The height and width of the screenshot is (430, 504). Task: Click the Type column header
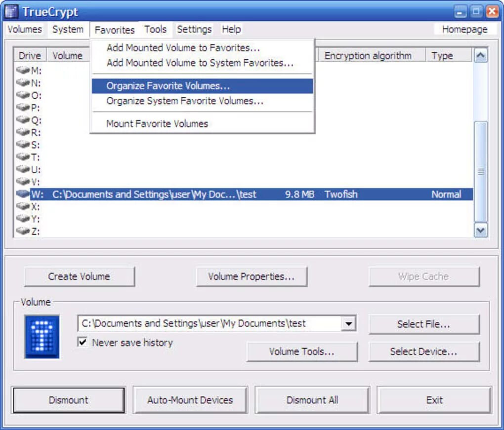click(449, 56)
